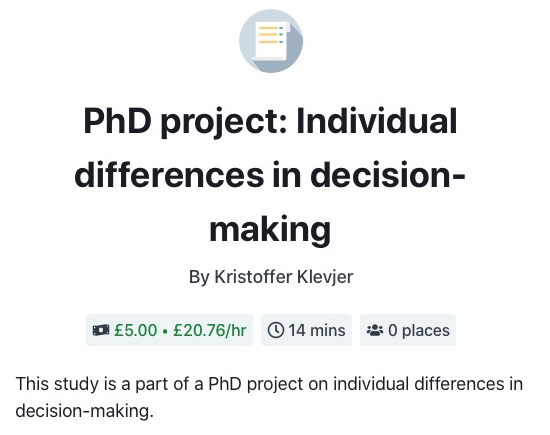
Task: Click decision-making. ending the description
Action: pos(85,410)
